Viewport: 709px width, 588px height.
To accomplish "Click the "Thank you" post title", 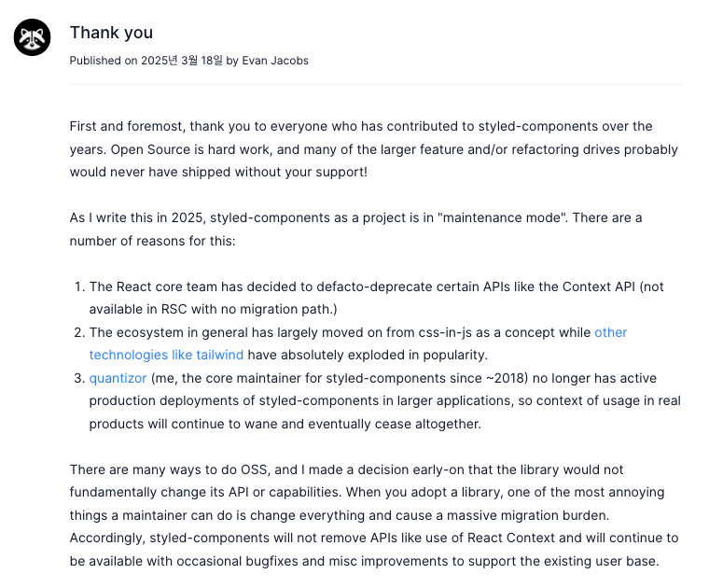I will click(111, 33).
